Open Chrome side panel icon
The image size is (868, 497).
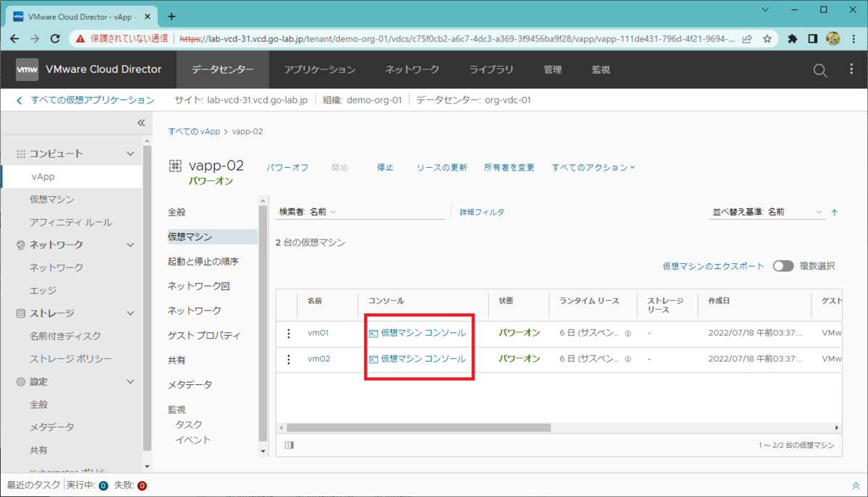pos(812,38)
